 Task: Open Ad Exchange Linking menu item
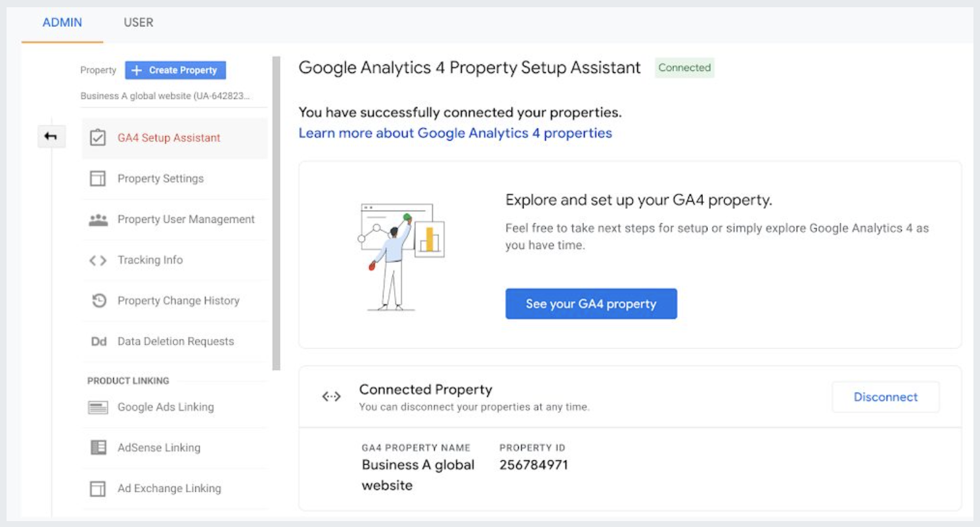(x=174, y=489)
